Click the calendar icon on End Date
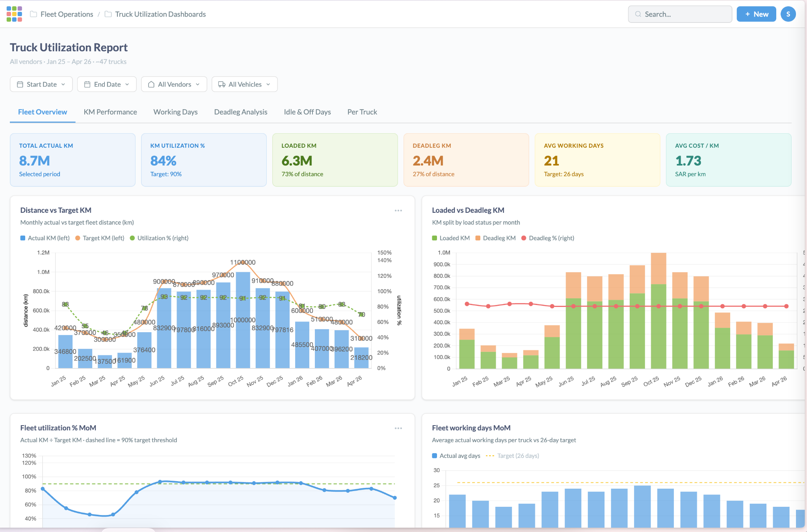 tap(87, 84)
